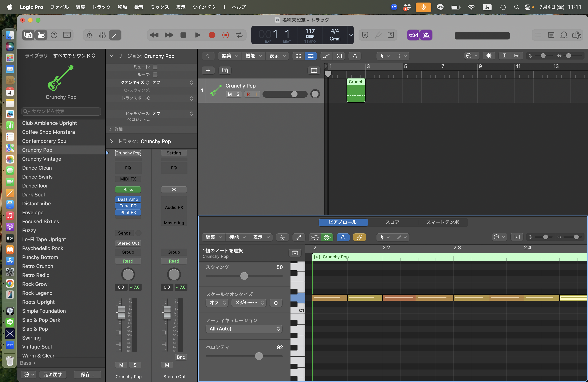
Task: Collapse リージョン: Crunchy Pop section
Action: (111, 56)
